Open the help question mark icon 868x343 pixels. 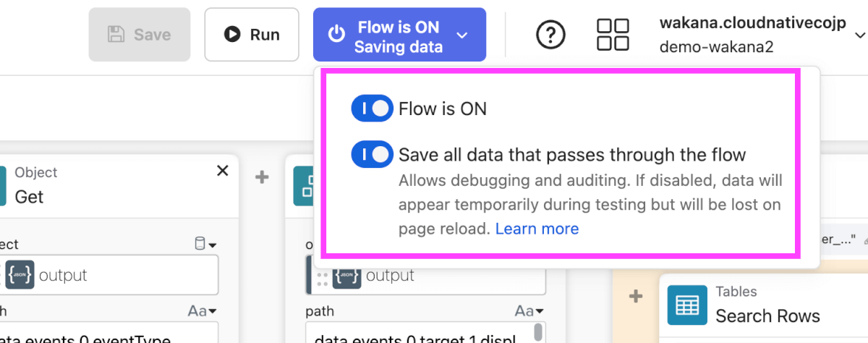click(x=550, y=34)
